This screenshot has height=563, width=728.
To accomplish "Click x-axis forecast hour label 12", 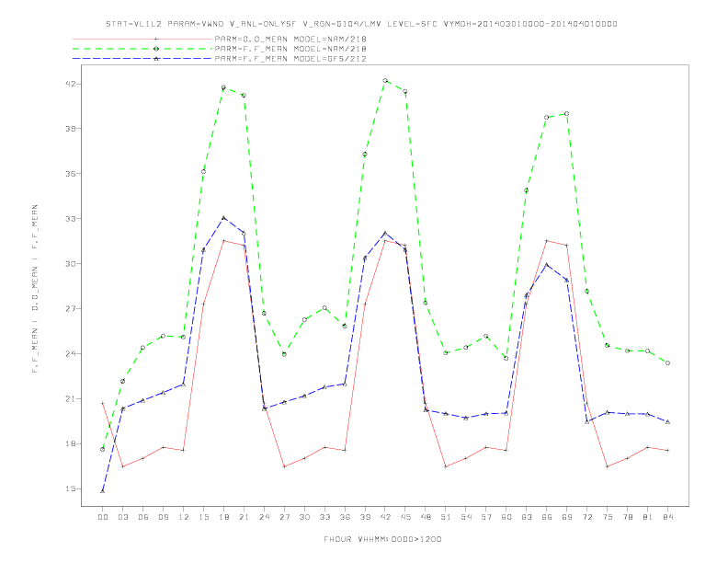I will tap(184, 517).
